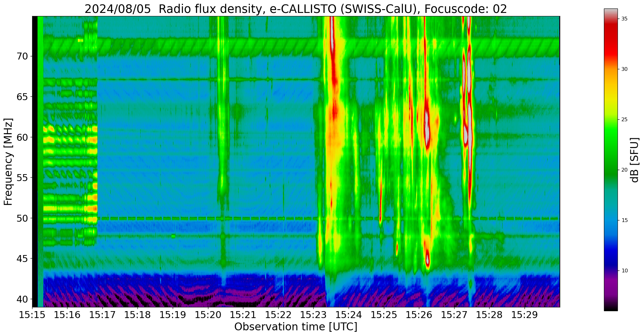Viewport: 644px width, 336px height.
Task: Click the '40' frequency axis label
Action: 22,299
